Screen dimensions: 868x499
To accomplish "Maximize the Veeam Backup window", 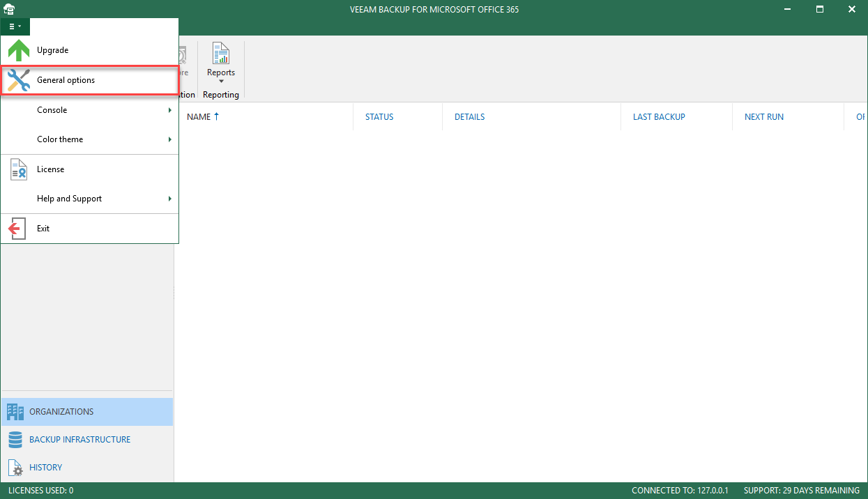I will click(x=820, y=9).
